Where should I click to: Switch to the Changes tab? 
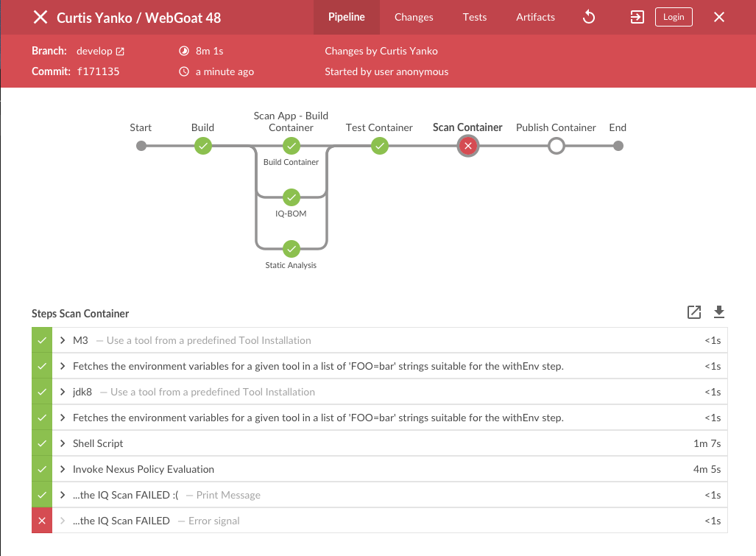pos(414,18)
